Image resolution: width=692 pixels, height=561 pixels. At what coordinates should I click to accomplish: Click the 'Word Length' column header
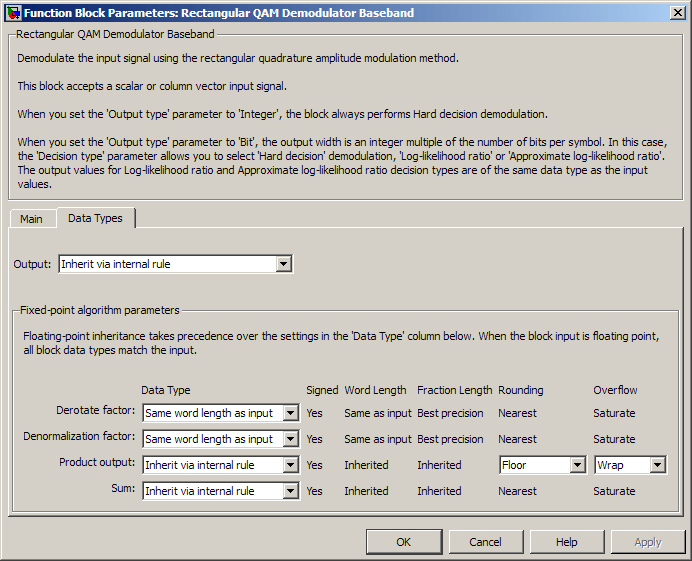(x=375, y=390)
